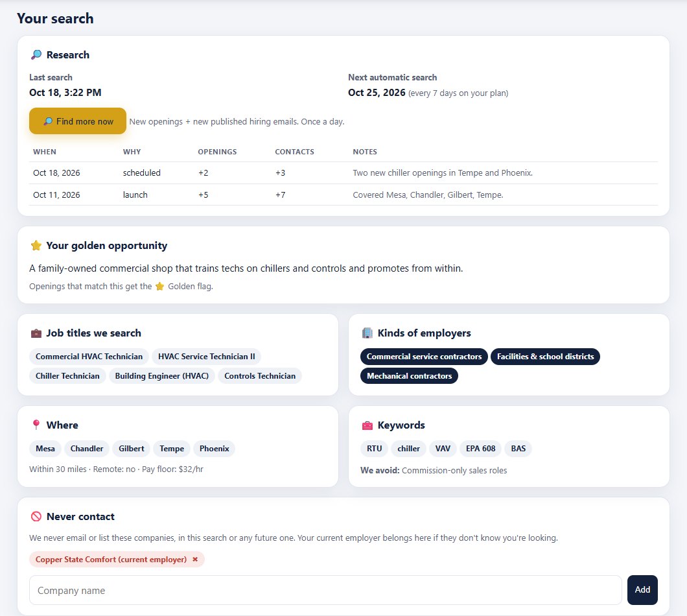Click note 'Covered Mesa, Chandler, Gilbert, Tempe.'
This screenshot has height=616, width=687.
(x=428, y=195)
